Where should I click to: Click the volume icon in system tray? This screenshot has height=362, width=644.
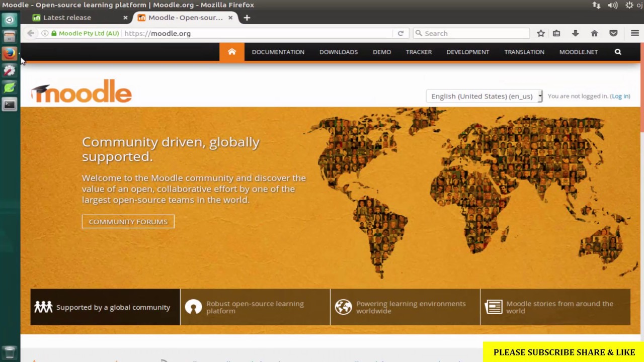point(612,5)
